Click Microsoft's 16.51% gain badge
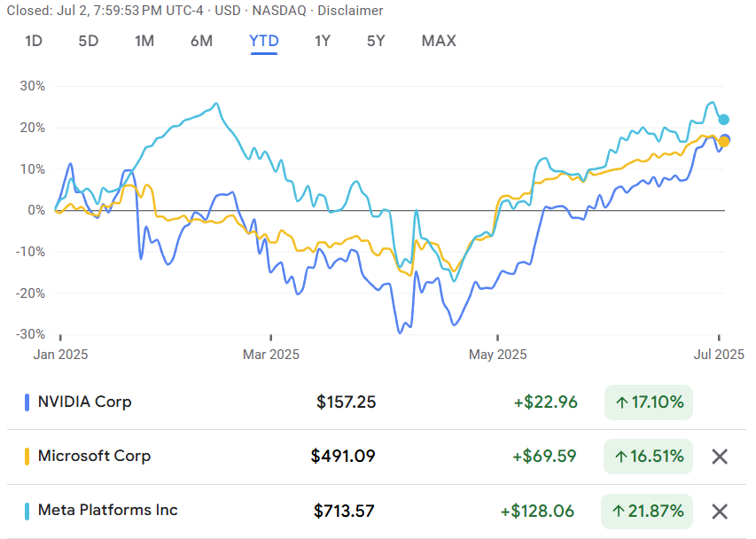This screenshot has height=539, width=756. pyautogui.click(x=649, y=457)
